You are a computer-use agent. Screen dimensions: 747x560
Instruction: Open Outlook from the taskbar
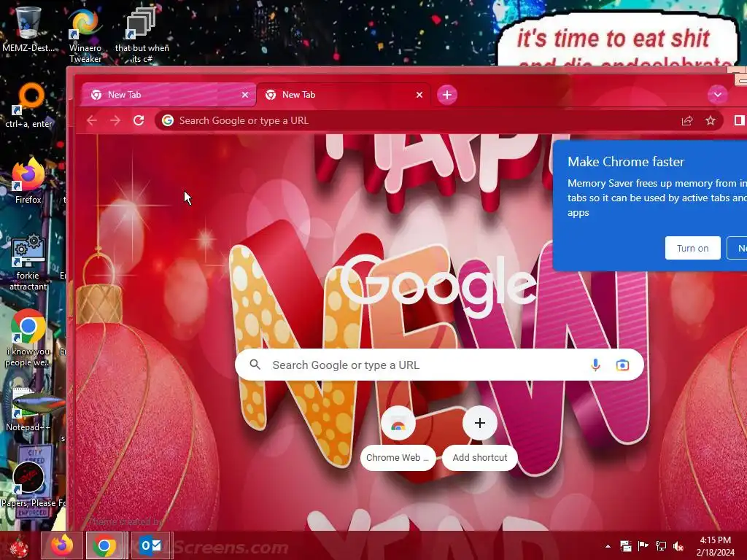pos(150,545)
